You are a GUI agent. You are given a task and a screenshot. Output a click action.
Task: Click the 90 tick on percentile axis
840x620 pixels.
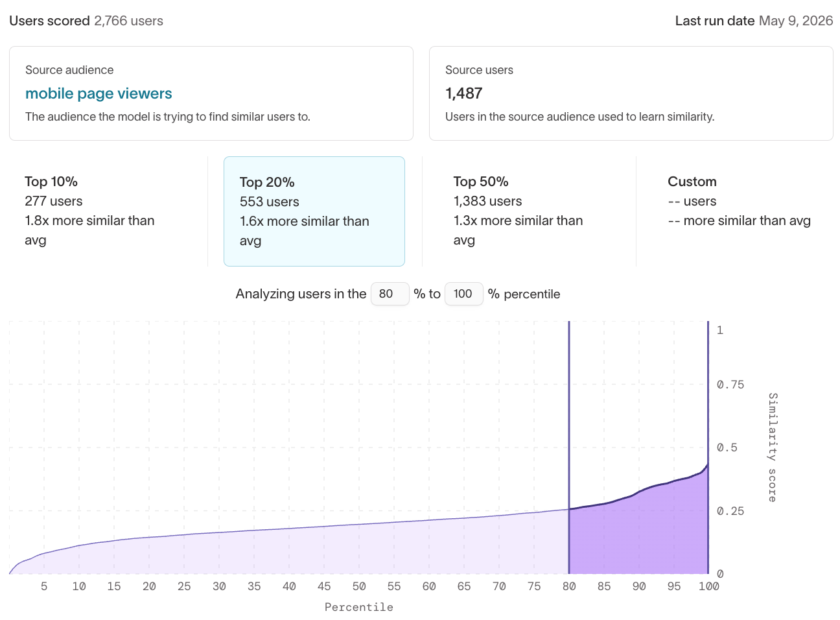639,586
